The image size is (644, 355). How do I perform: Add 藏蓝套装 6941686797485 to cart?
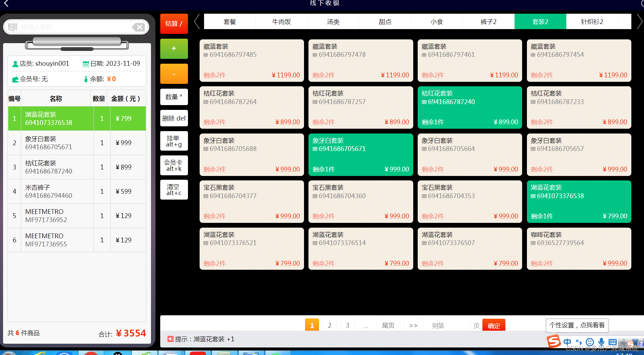click(252, 61)
